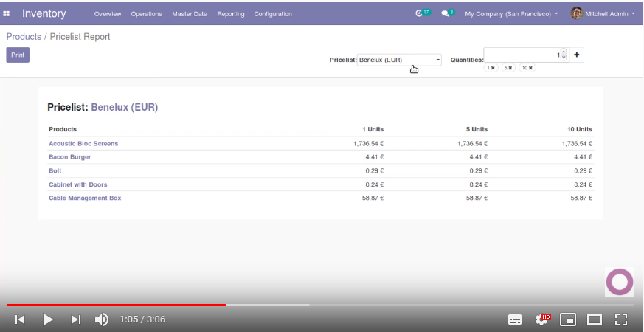
Task: Open the Configuration menu
Action: [272, 14]
